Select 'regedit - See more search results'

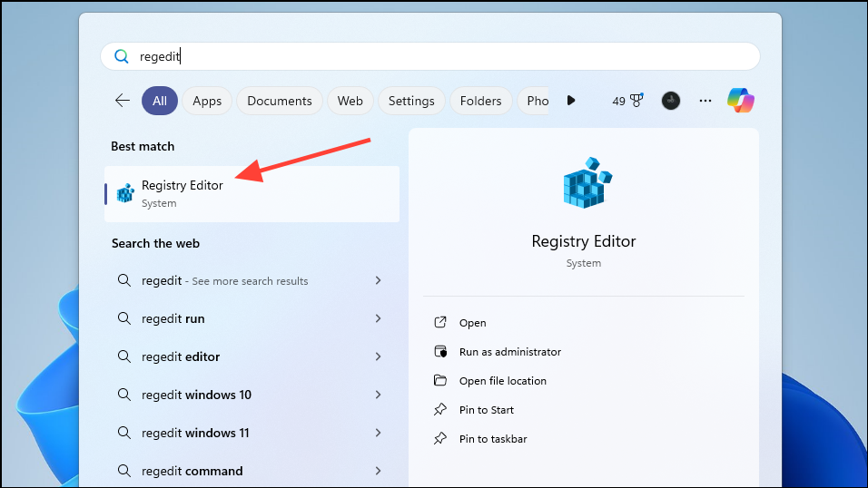(x=252, y=281)
